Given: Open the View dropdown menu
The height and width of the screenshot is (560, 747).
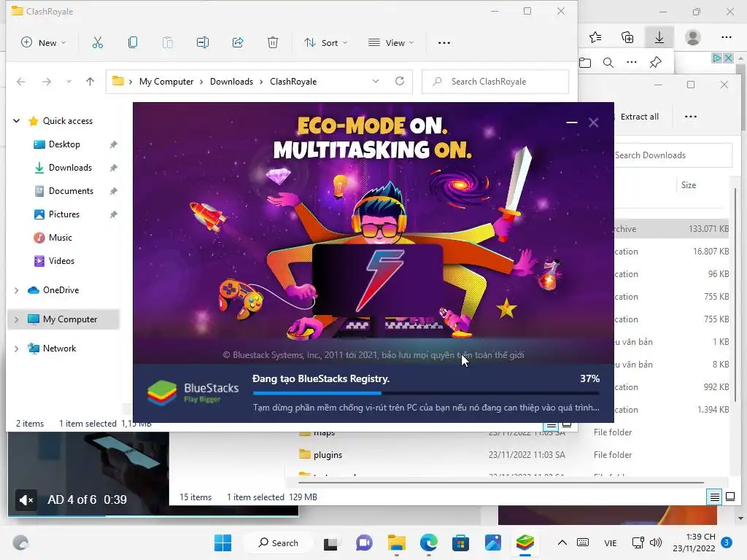Looking at the screenshot, I should 391,43.
